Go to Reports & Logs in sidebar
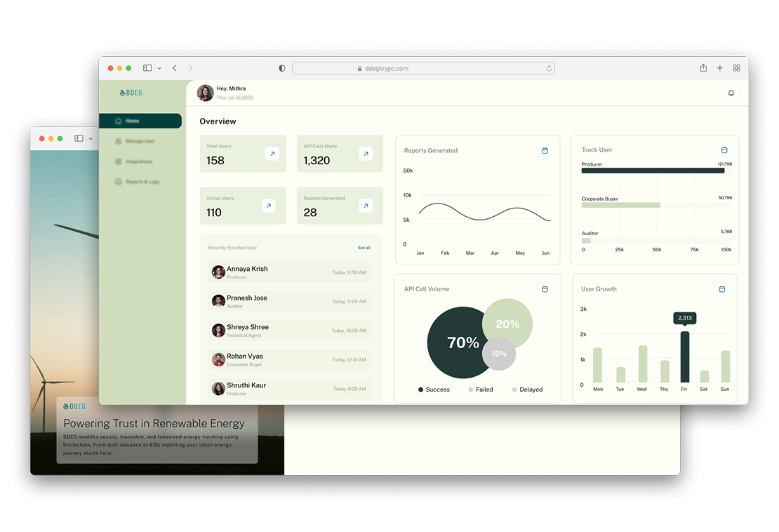Image resolution: width=779 pixels, height=532 pixels. 141,182
